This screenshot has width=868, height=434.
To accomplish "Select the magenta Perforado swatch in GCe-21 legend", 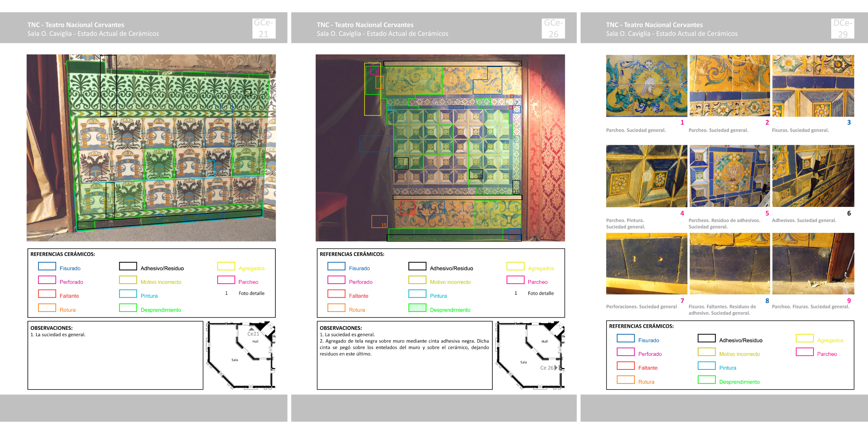I will point(47,280).
